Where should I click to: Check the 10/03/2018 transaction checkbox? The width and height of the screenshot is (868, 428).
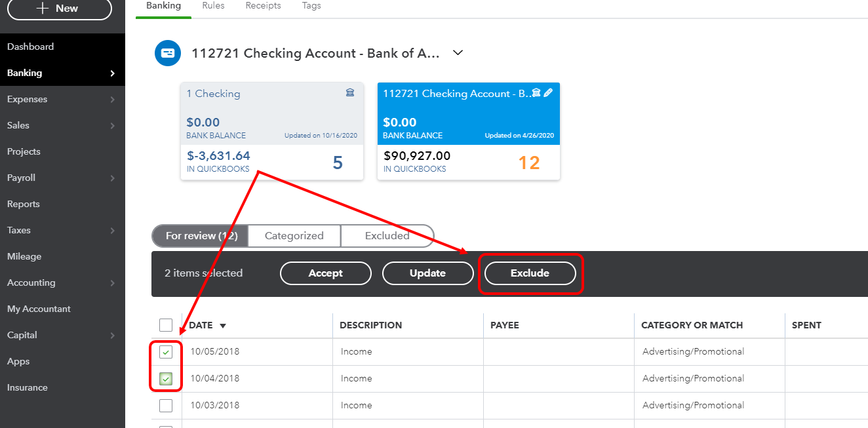pyautogui.click(x=165, y=405)
